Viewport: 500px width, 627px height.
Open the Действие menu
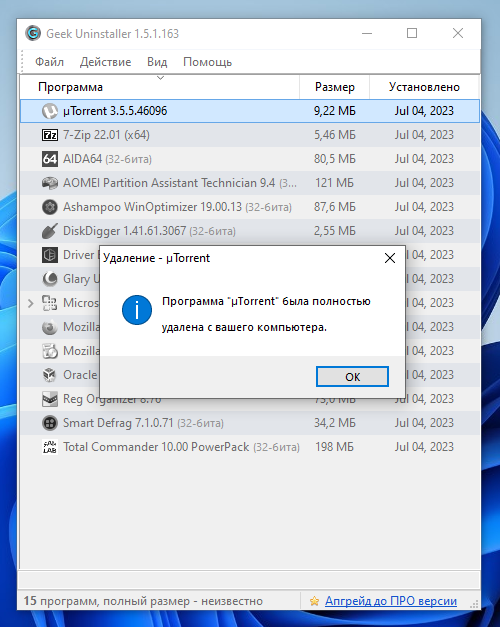(105, 62)
